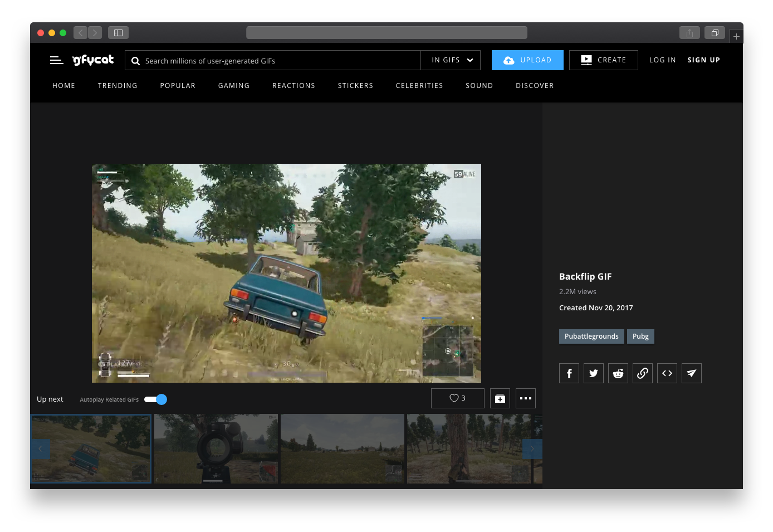Open the DISCOVER tab
Viewport: 773px width, 532px height.
point(535,86)
